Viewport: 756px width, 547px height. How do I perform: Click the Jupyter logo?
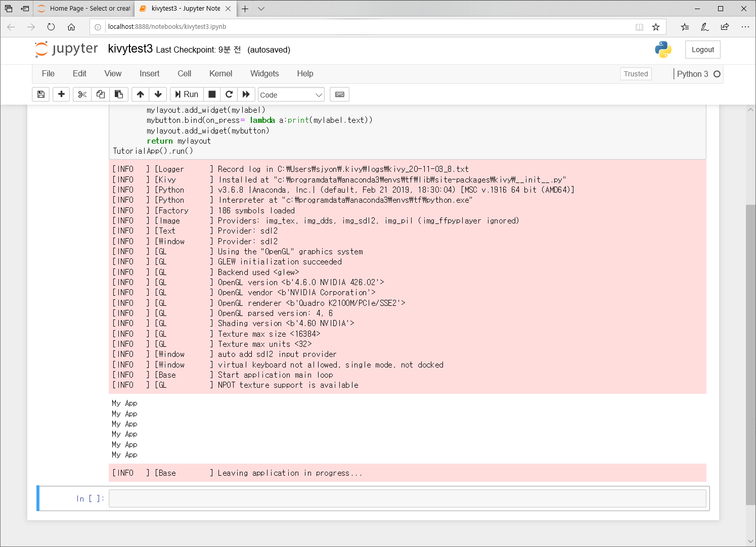coord(66,49)
